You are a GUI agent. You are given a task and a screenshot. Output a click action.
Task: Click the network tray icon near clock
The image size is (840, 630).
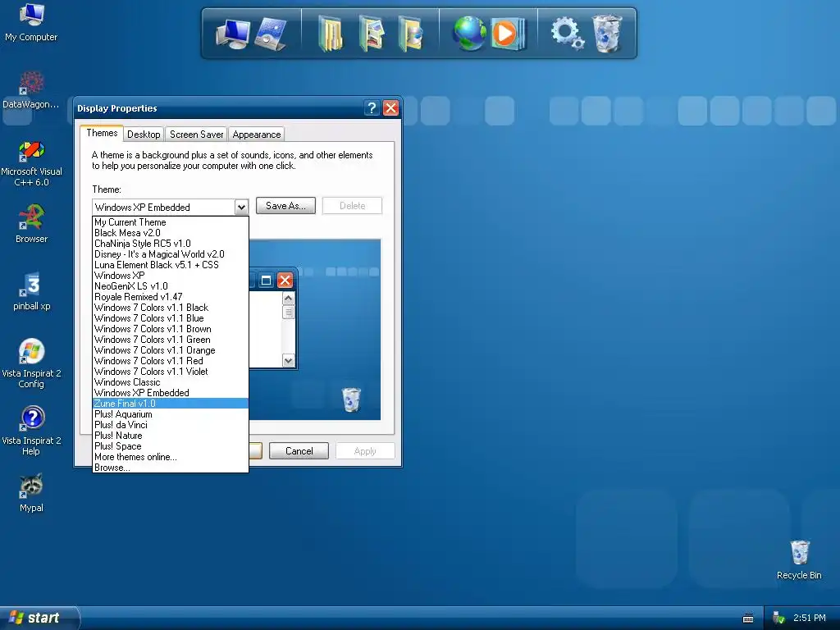(778, 619)
